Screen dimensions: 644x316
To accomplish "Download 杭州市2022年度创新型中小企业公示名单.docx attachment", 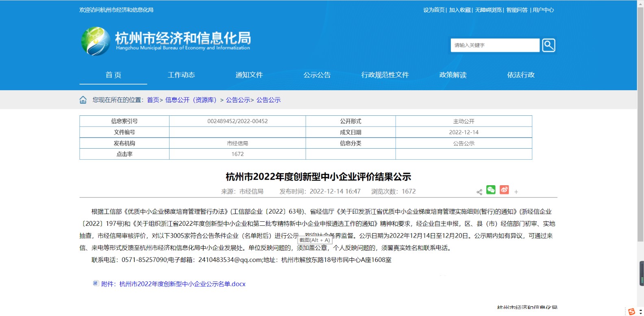I will pos(173,284).
